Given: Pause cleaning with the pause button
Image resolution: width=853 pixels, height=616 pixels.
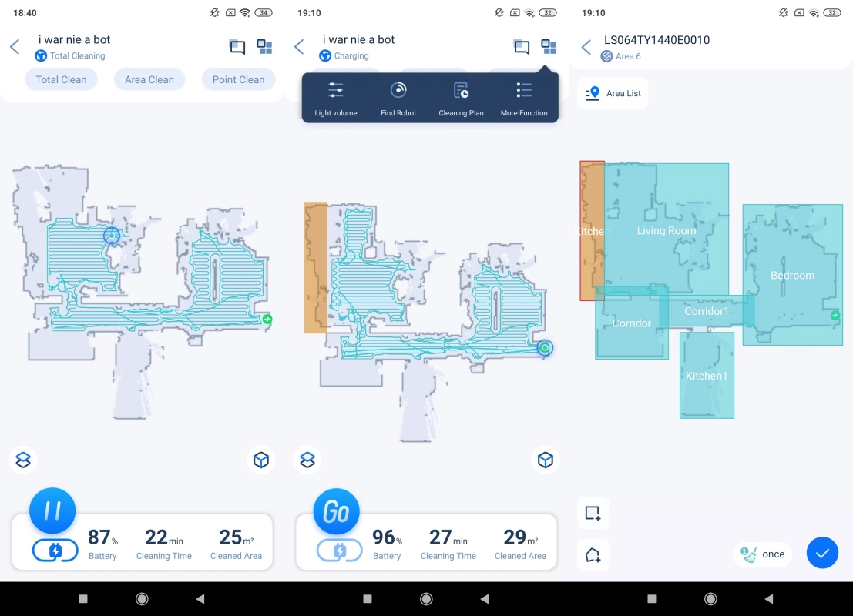Looking at the screenshot, I should (52, 511).
